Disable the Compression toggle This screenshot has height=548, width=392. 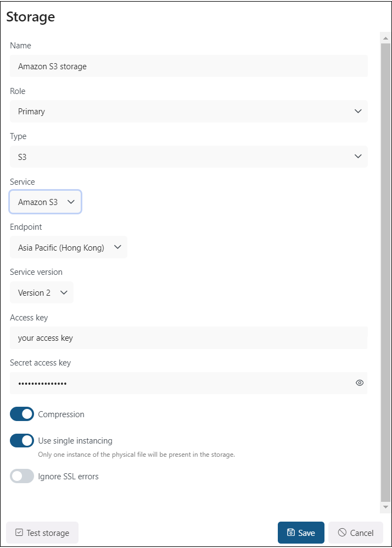coord(22,414)
